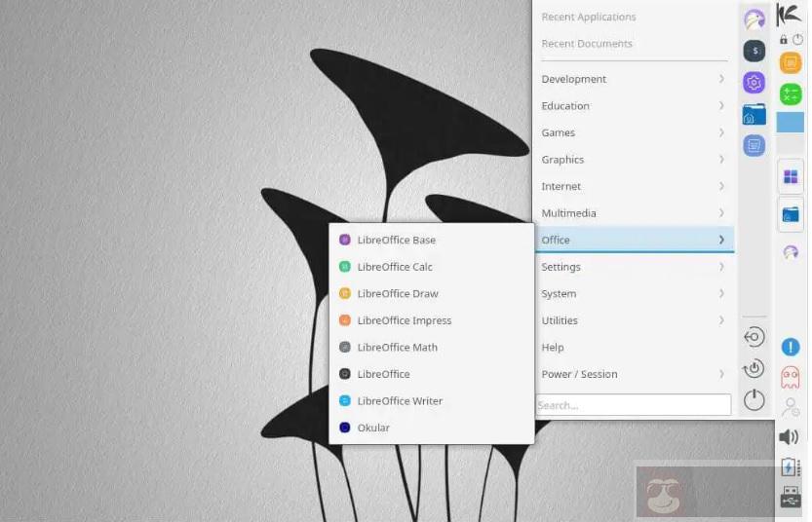Launch the text editor icon in menu favorites
This screenshot has height=522, width=812.
click(754, 145)
